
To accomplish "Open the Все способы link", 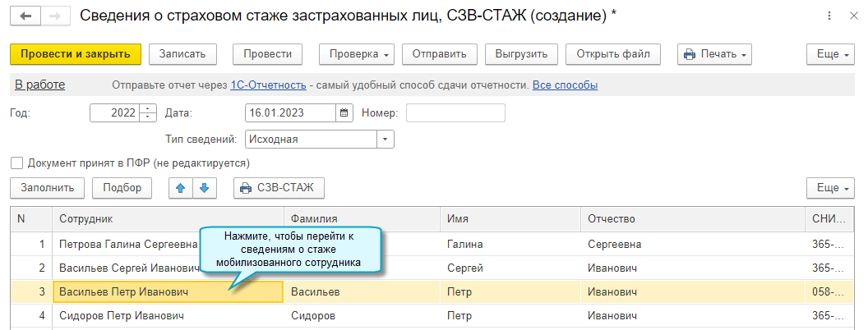I will [x=565, y=85].
